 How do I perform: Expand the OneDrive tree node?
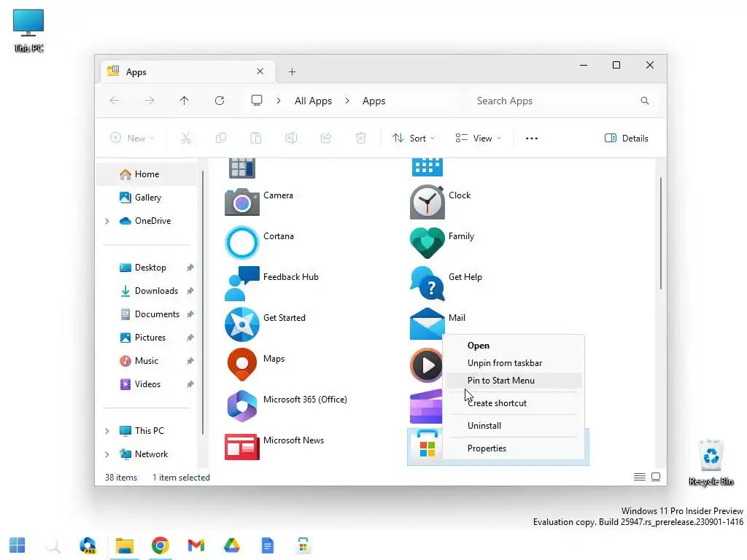point(107,221)
